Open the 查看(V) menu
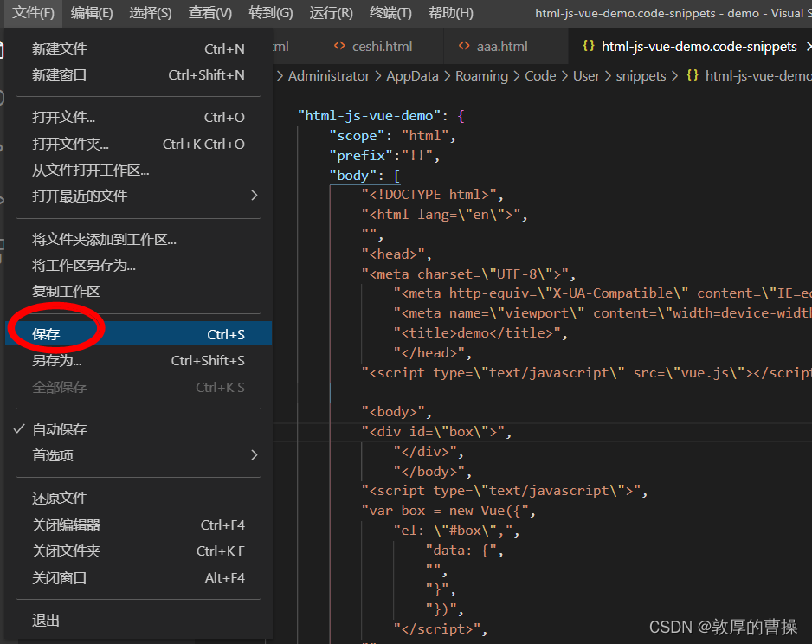 (x=209, y=13)
